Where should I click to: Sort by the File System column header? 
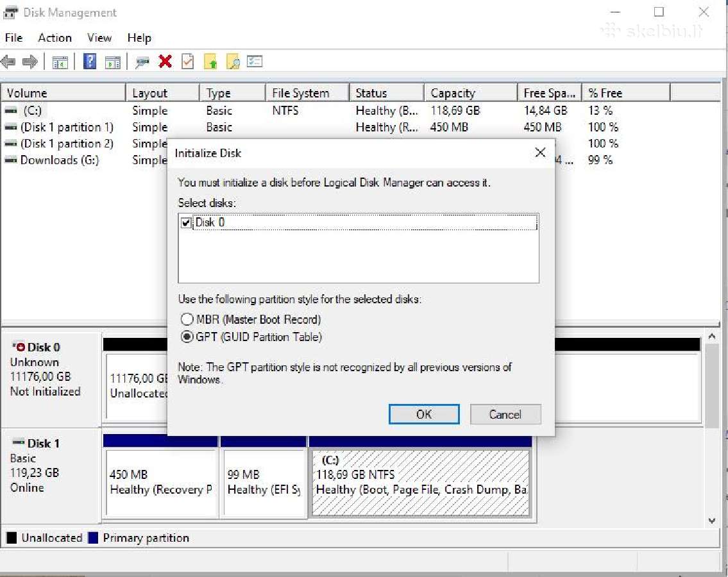(308, 93)
